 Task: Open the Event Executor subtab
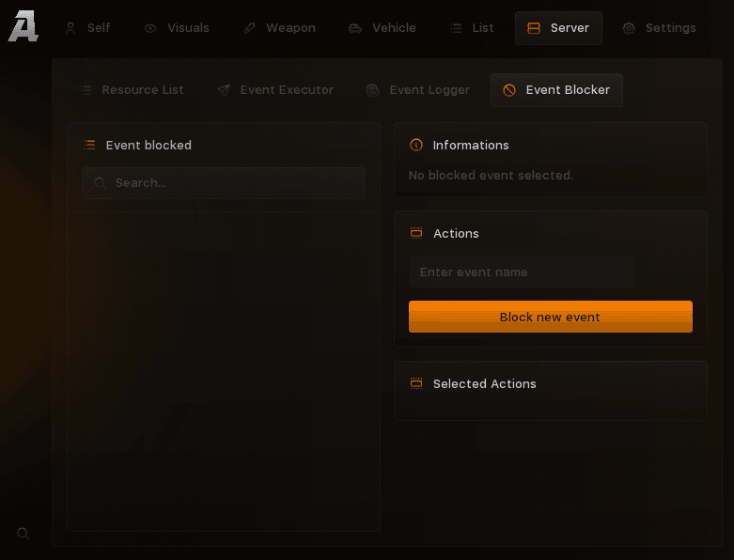coord(275,90)
